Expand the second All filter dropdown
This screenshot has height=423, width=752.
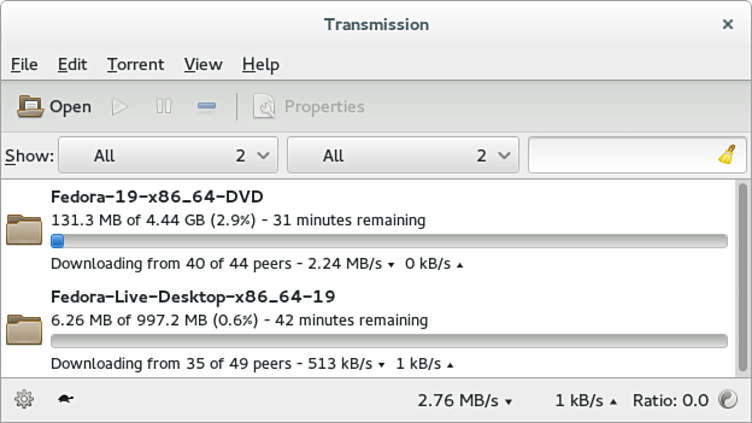click(x=402, y=155)
